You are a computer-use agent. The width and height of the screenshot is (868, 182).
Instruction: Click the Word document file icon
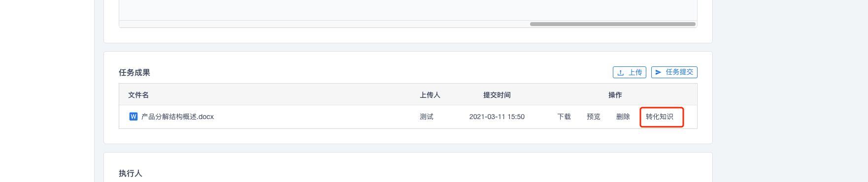133,117
